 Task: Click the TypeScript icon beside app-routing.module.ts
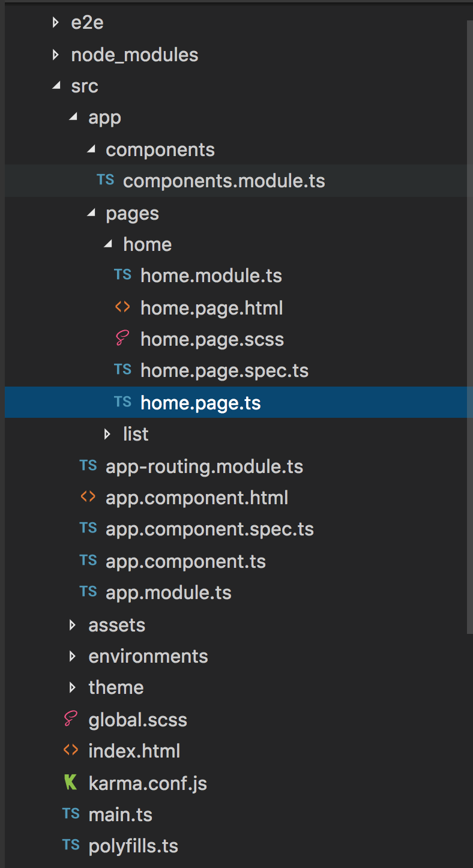pyautogui.click(x=88, y=466)
